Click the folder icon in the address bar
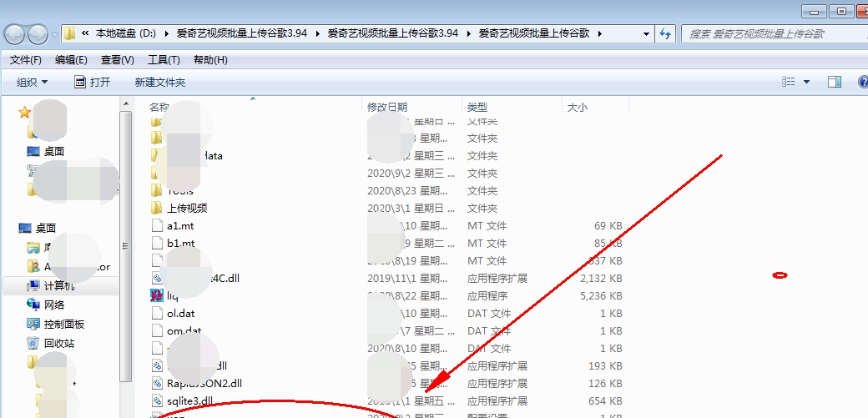The height and width of the screenshot is (418, 868). [x=69, y=33]
